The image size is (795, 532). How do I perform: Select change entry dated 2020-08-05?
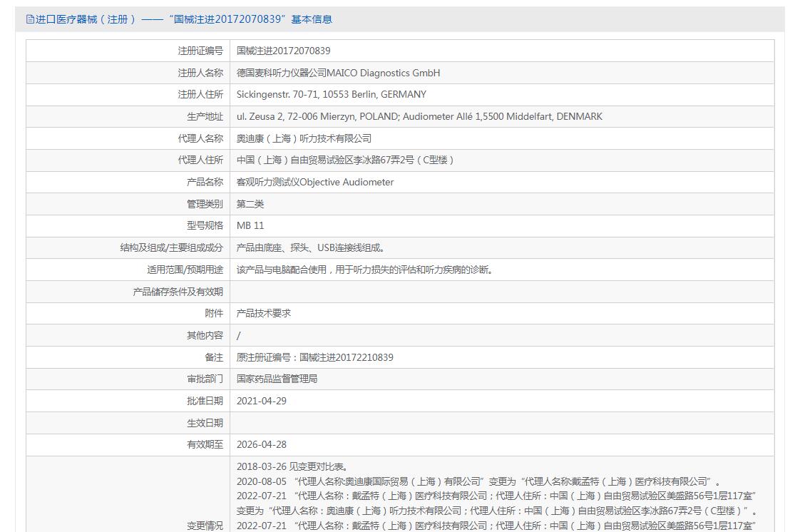coord(478,481)
